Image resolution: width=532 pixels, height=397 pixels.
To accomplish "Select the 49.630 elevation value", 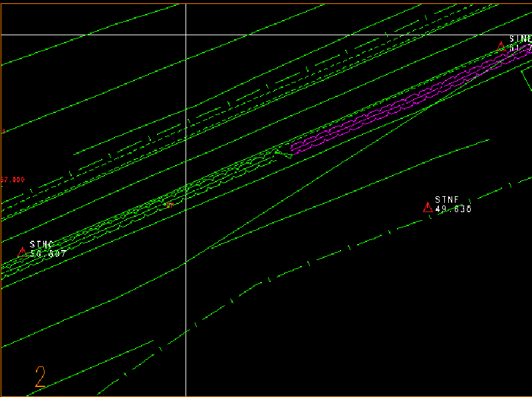I will point(454,209).
